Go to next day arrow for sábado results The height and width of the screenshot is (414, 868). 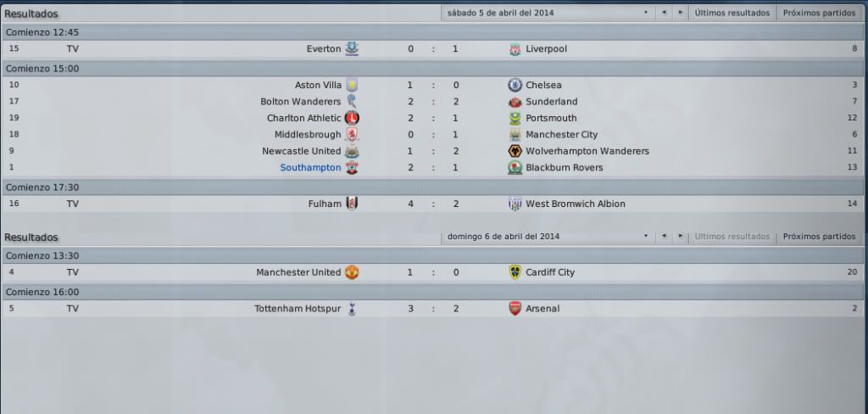click(x=681, y=12)
